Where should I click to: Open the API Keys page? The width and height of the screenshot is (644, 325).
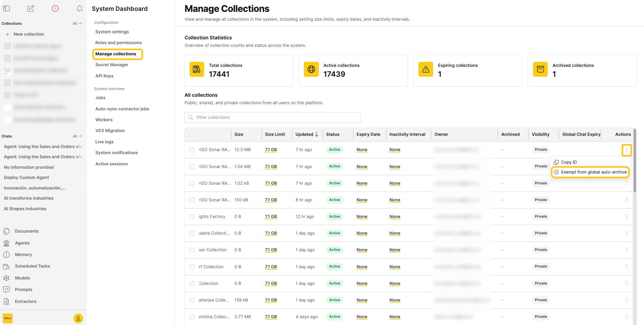[104, 76]
